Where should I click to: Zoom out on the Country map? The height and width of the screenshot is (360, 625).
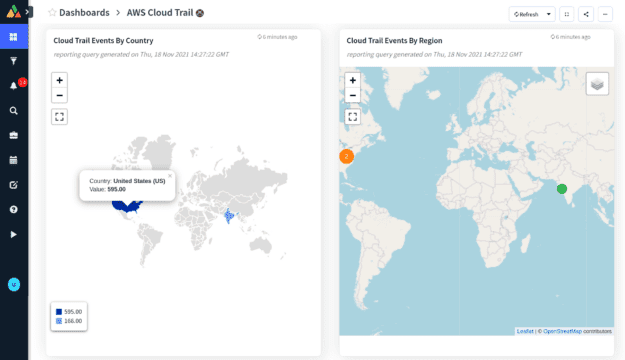coord(59,95)
